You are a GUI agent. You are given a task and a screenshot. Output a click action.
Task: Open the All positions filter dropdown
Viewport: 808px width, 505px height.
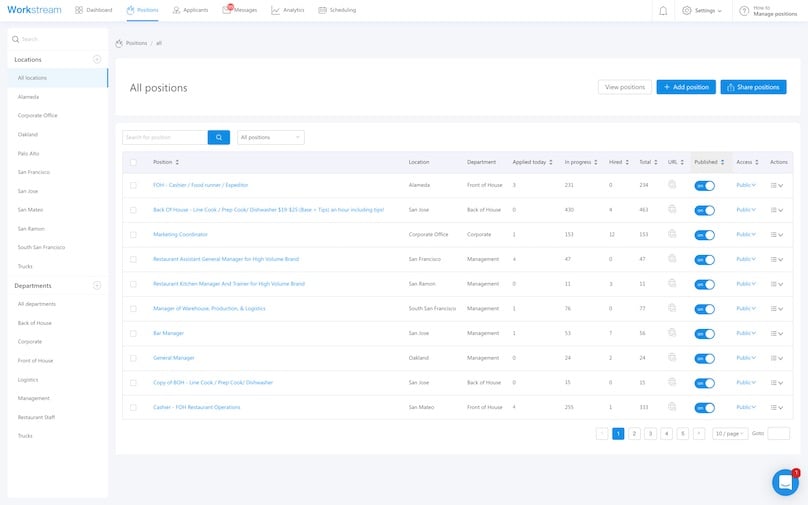[x=270, y=137]
